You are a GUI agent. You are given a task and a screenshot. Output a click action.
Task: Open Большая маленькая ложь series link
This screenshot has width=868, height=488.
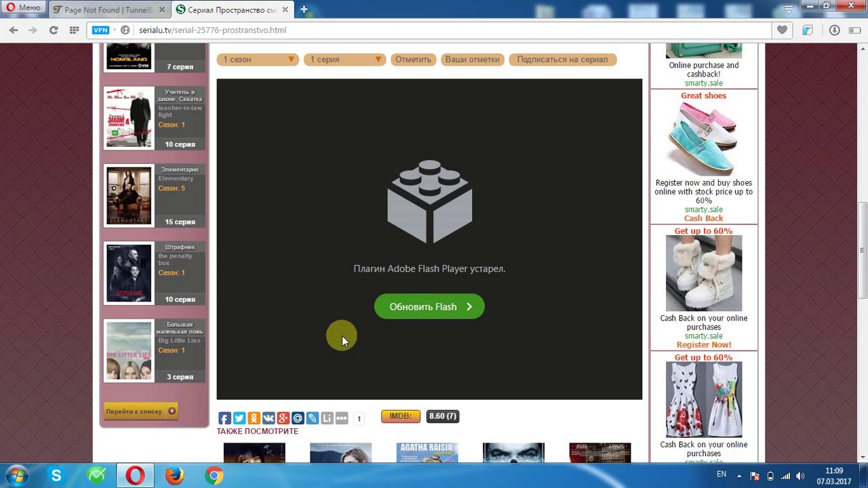tap(180, 328)
